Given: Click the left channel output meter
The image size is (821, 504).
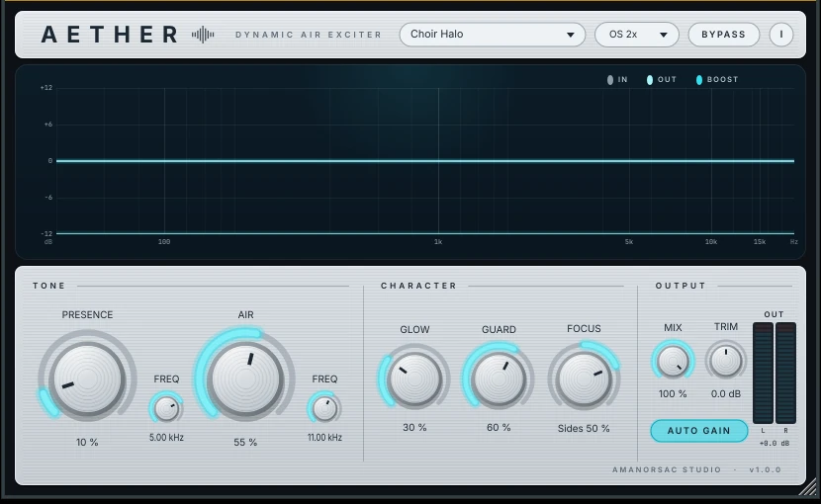Looking at the screenshot, I should tap(763, 374).
